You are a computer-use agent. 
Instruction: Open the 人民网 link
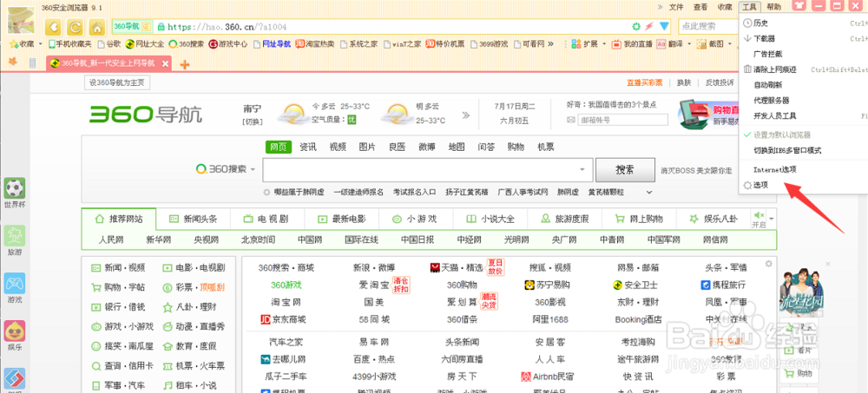point(111,239)
